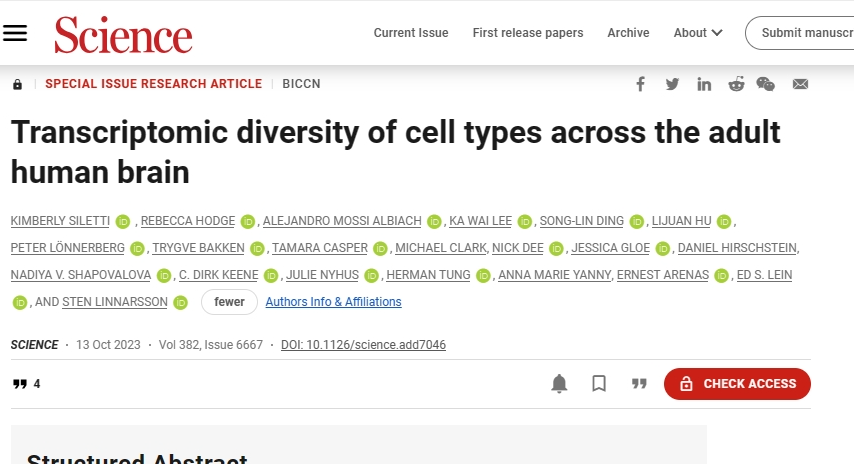Collapse author list with fewer button
Image resolution: width=854 pixels, height=464 pixels.
[x=229, y=302]
